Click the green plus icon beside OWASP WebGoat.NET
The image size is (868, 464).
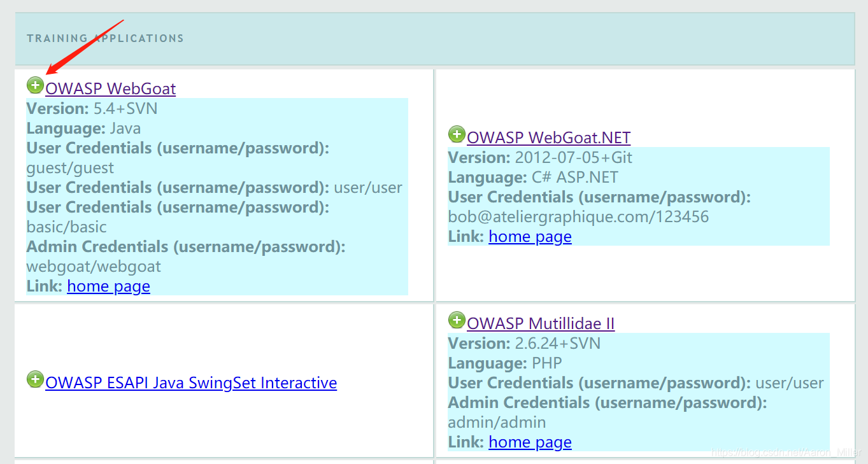pyautogui.click(x=457, y=134)
